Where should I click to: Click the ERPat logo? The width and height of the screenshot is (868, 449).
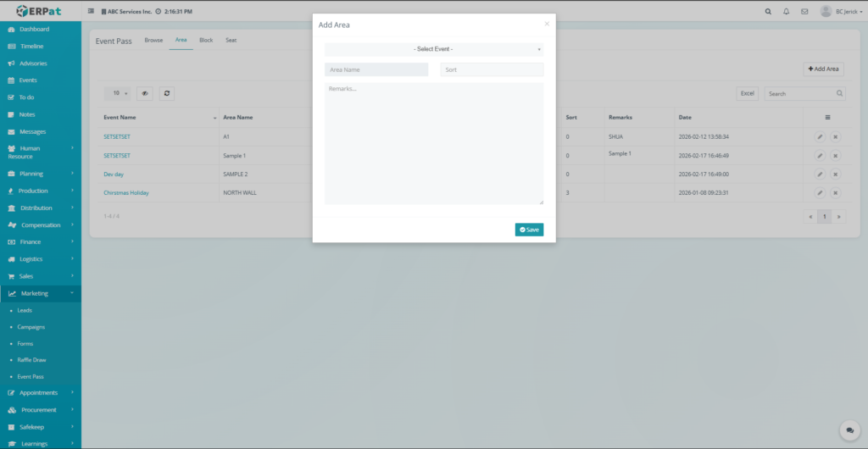coord(38,10)
